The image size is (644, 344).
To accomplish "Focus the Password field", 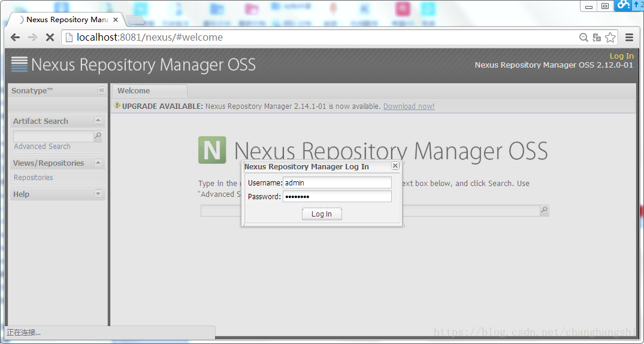I will pos(337,196).
